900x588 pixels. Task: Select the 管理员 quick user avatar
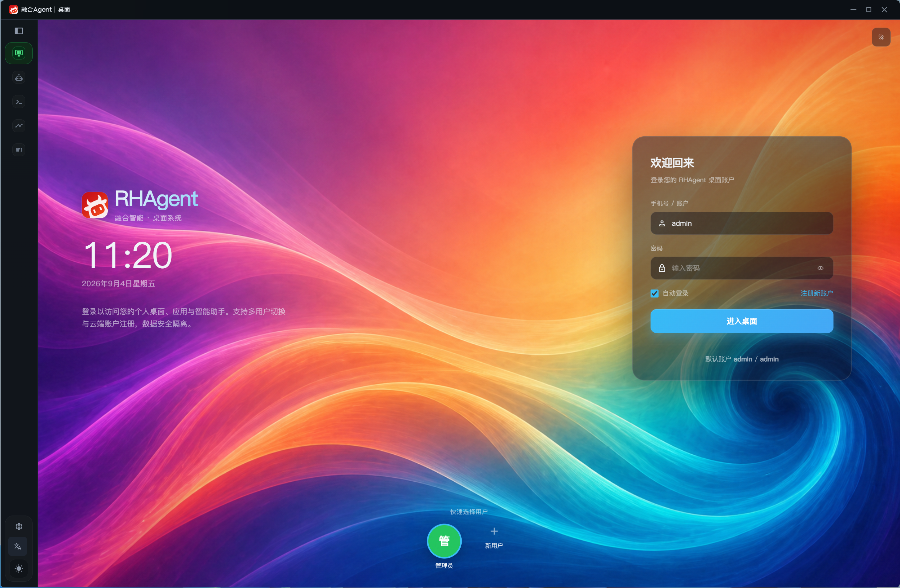click(444, 541)
